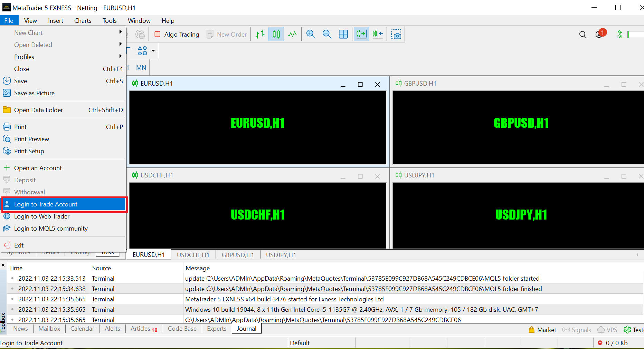The image size is (644, 349).
Task: Open the Insert menu
Action: click(56, 20)
